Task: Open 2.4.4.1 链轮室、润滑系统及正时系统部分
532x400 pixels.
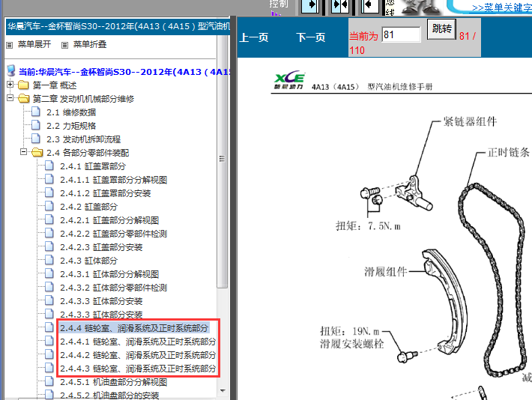Action: (138, 342)
